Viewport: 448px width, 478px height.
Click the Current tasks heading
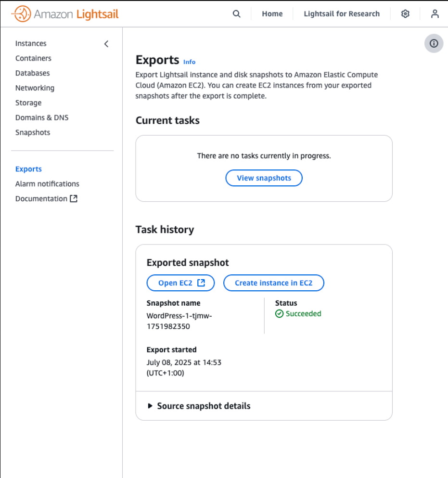click(167, 120)
